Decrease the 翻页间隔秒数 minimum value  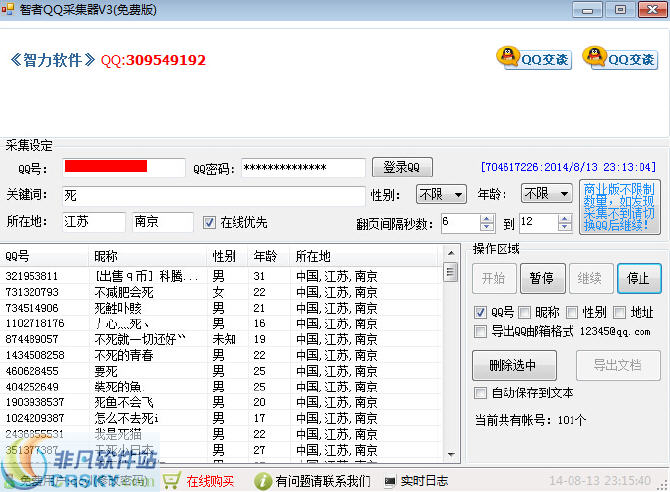pyautogui.click(x=487, y=227)
